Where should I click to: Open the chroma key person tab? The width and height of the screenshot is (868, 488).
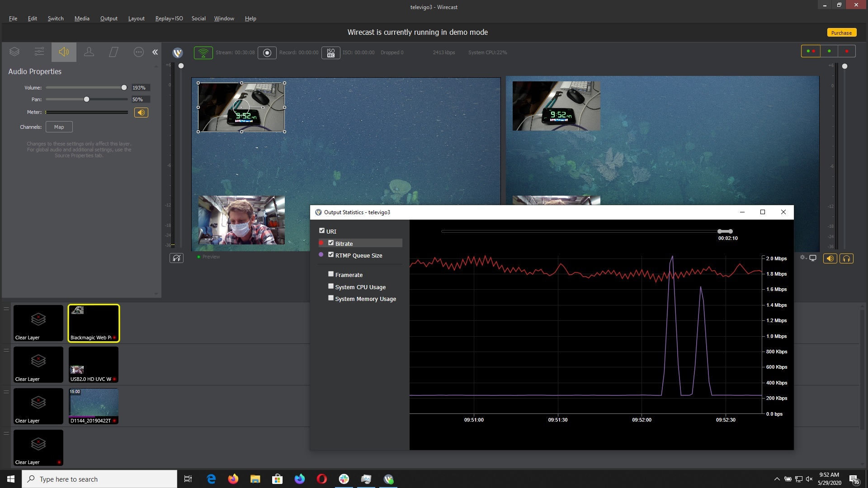click(x=89, y=52)
